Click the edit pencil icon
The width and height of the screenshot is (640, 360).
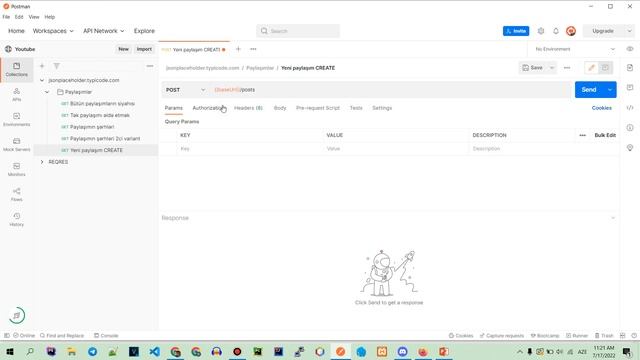[591, 68]
